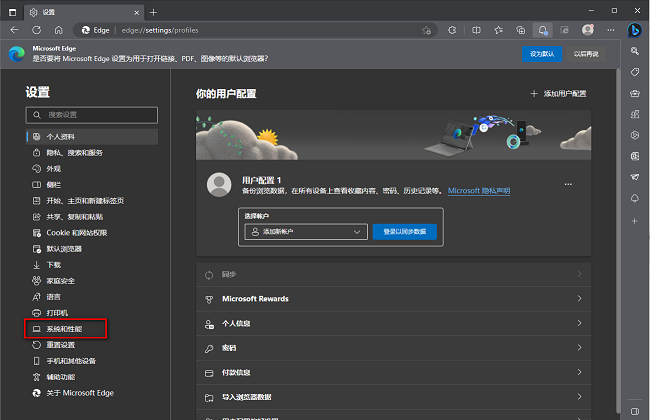Open sidebar search tool
The height and width of the screenshot is (420, 650).
point(635,51)
